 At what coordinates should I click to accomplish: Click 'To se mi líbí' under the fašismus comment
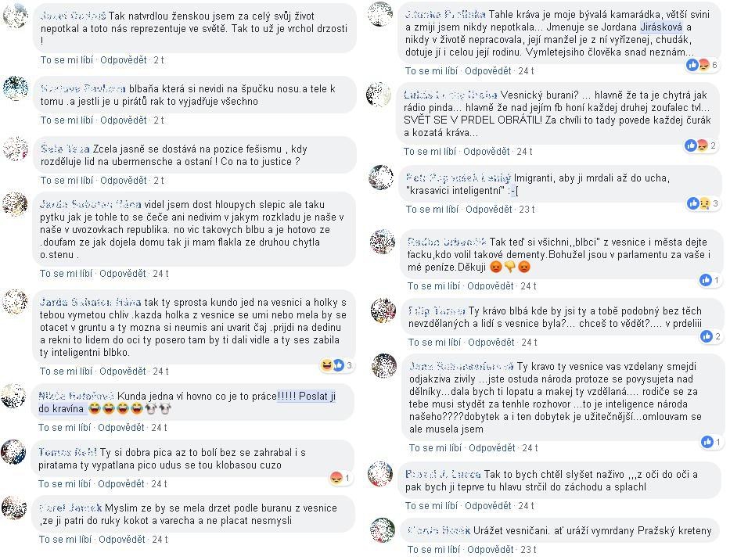tap(67, 180)
